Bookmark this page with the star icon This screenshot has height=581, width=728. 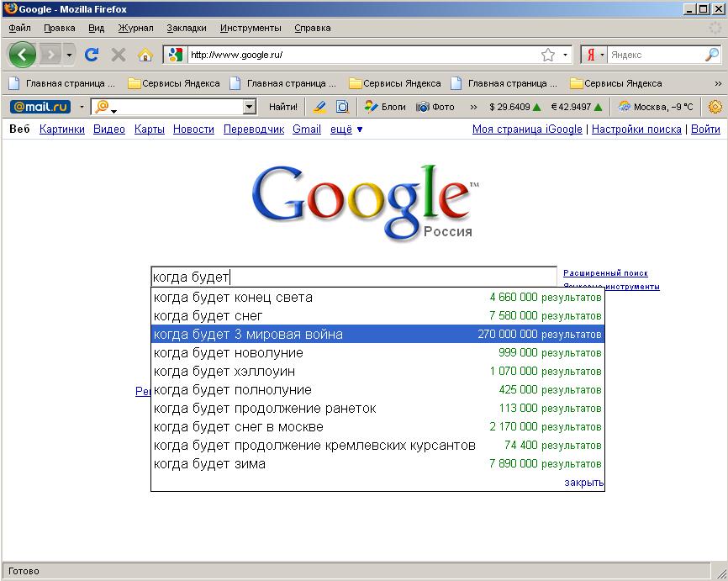tap(548, 55)
